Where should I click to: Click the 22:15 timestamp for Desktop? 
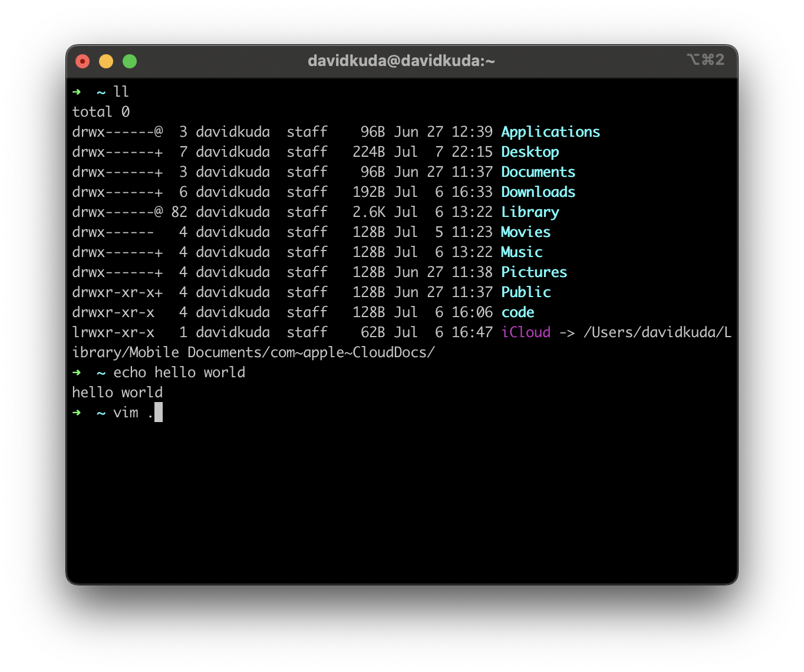pos(472,152)
